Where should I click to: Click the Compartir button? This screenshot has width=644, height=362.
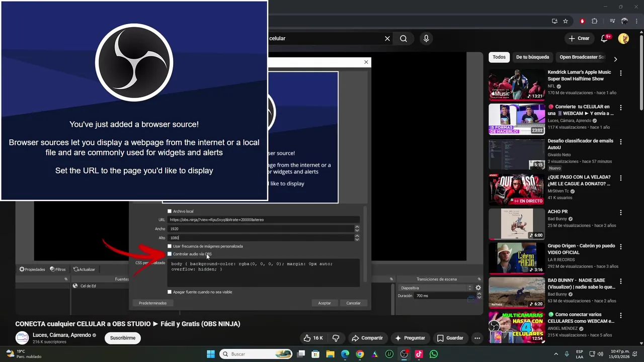click(x=367, y=338)
